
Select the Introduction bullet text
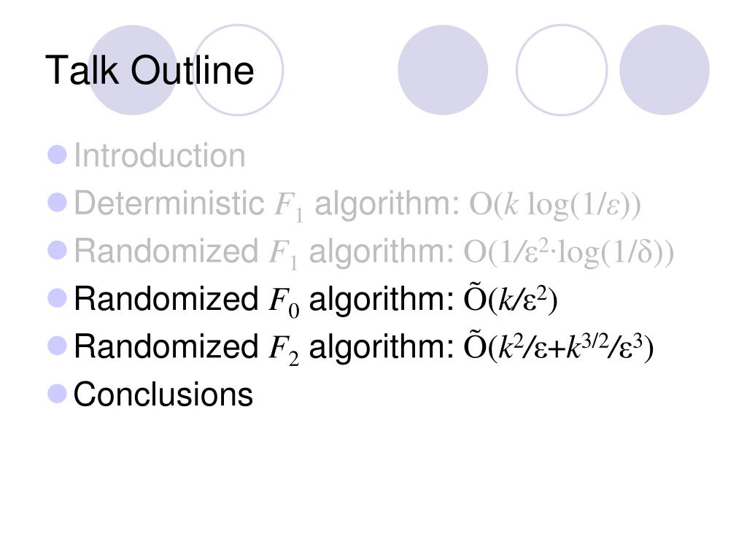160,155
